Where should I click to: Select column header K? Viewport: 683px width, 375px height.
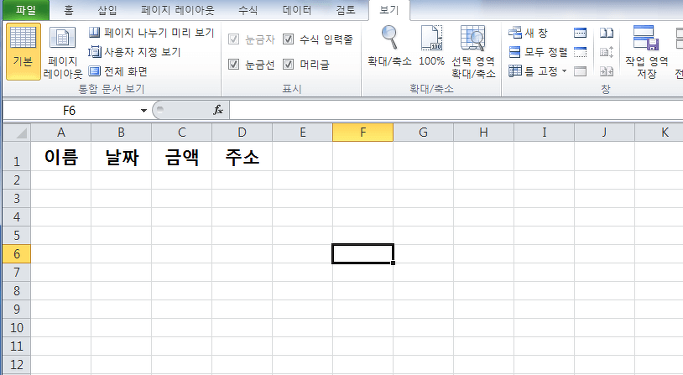659,132
